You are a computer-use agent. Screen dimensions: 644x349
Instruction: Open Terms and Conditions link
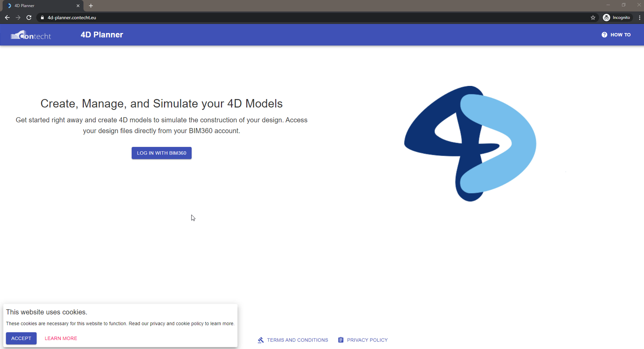tap(293, 340)
